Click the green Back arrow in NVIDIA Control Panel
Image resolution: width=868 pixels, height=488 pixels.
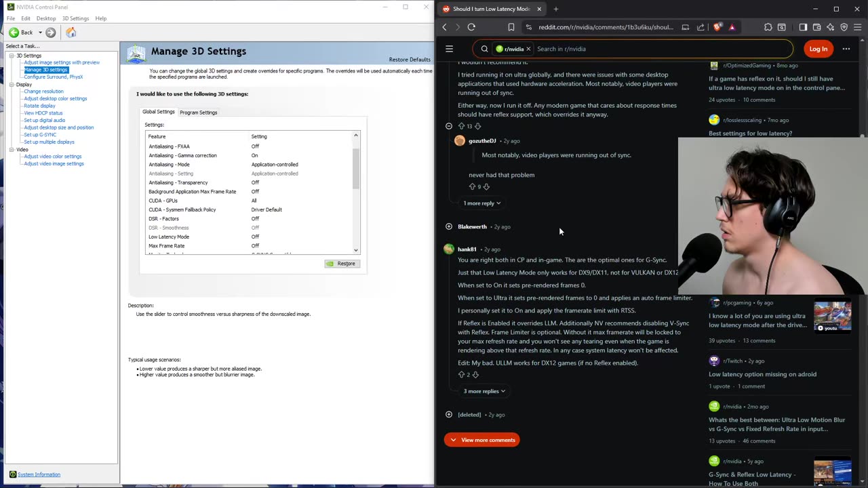pos(14,33)
